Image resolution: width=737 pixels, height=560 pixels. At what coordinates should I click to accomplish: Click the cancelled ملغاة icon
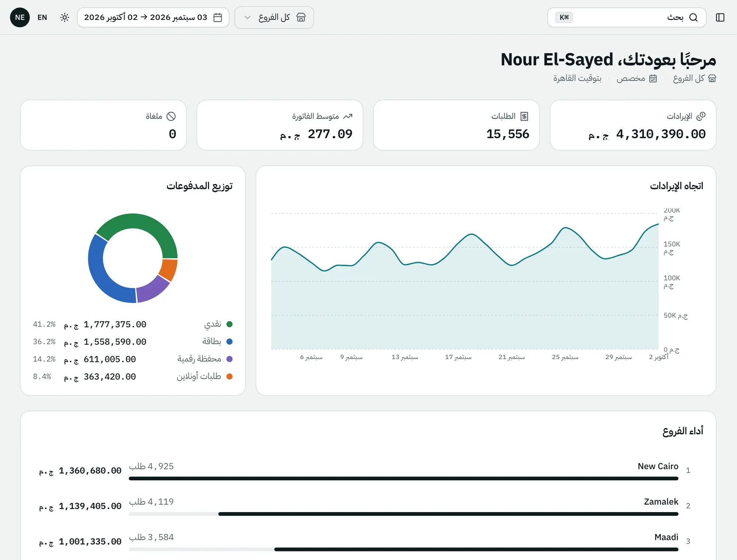171,116
